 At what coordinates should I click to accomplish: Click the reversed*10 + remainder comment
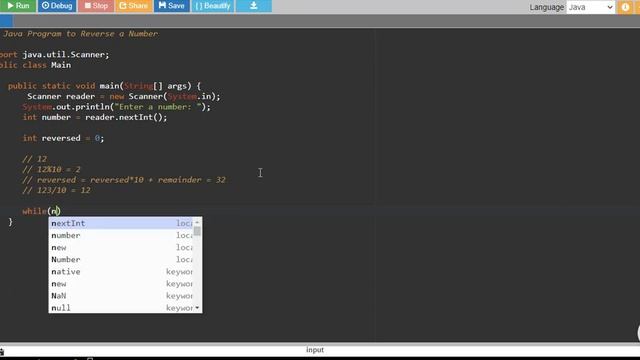tap(124, 180)
